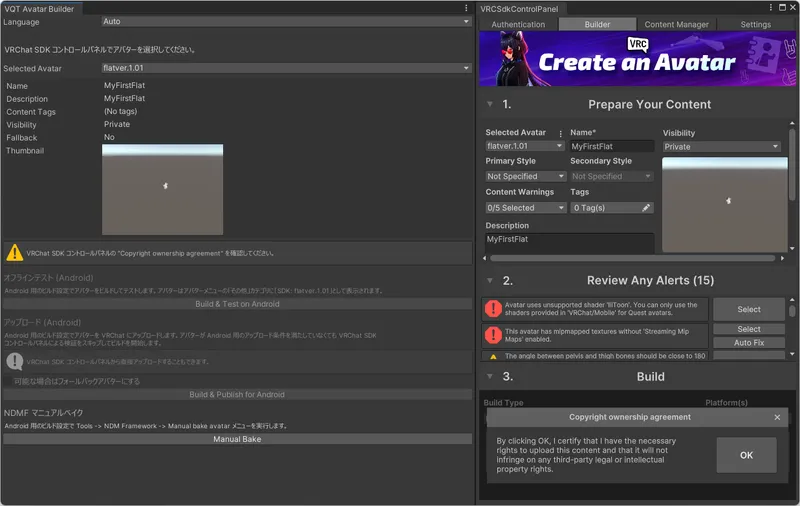The image size is (800, 506).
Task: Maximize the VRCSdkControlPanel window
Action: coord(782,8)
